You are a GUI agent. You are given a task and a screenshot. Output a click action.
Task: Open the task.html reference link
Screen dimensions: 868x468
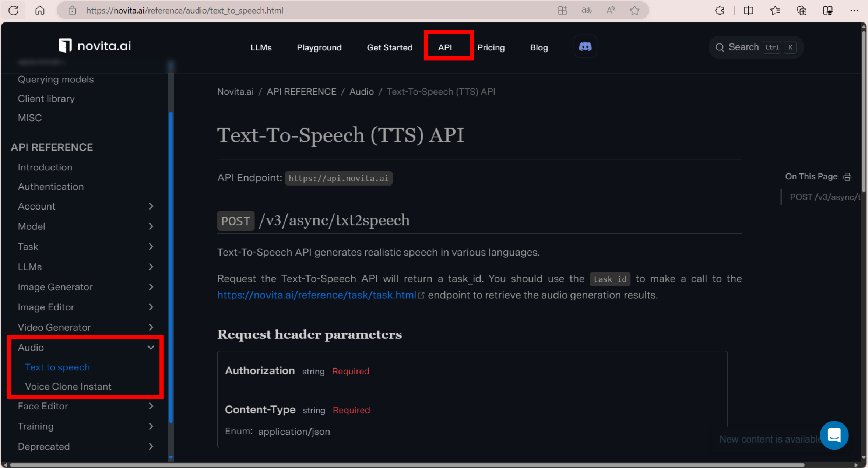coord(317,295)
